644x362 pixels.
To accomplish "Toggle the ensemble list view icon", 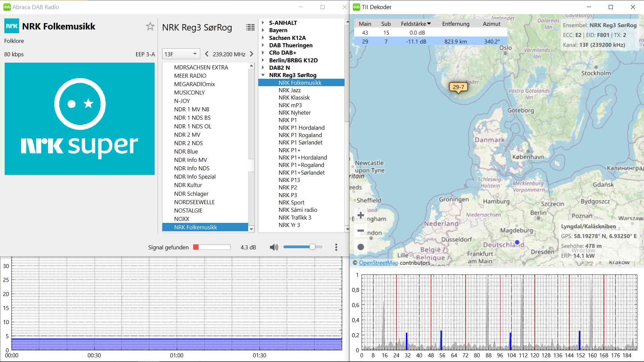I will pyautogui.click(x=250, y=27).
